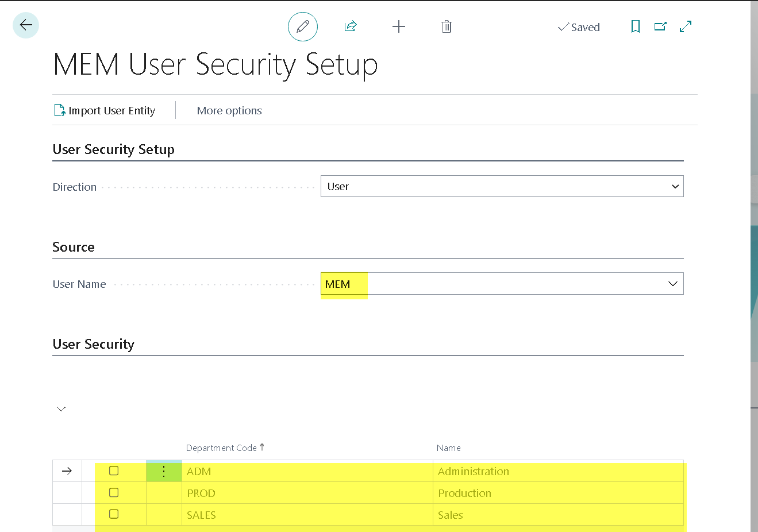Tick the checkbox for SALES row
This screenshot has width=758, height=532.
114,514
